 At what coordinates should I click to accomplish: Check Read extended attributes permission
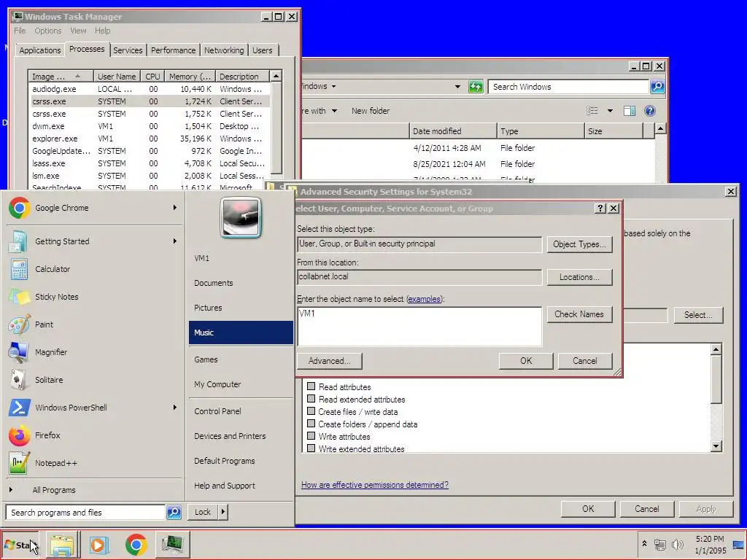click(311, 399)
